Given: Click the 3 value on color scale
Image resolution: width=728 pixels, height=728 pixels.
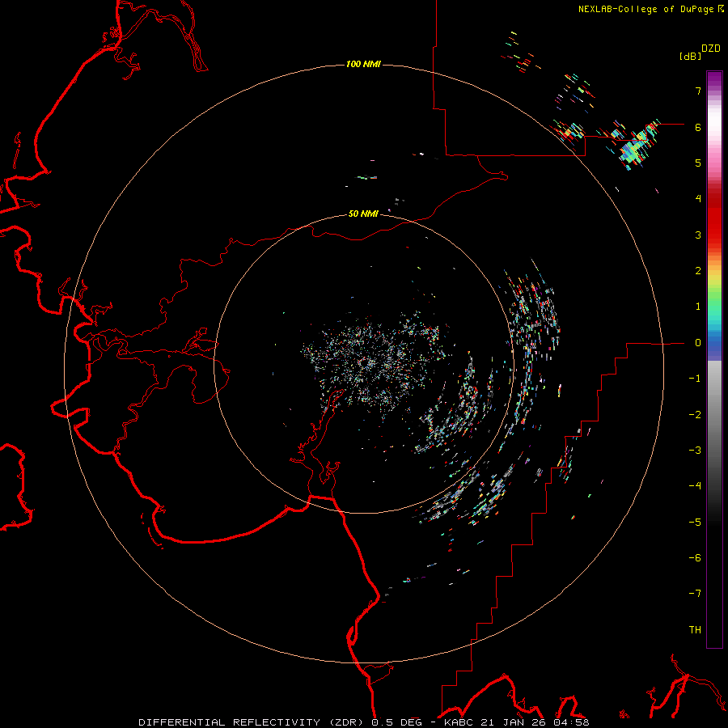Looking at the screenshot, I should 698,235.
